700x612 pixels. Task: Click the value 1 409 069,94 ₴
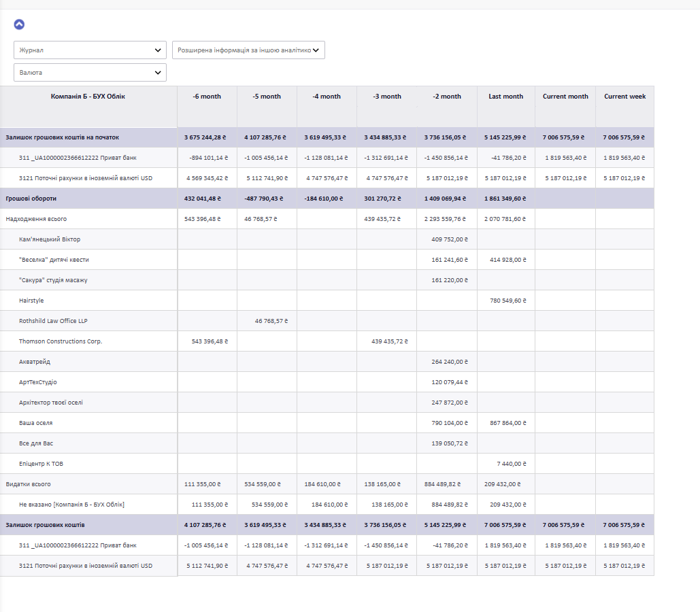pos(445,199)
